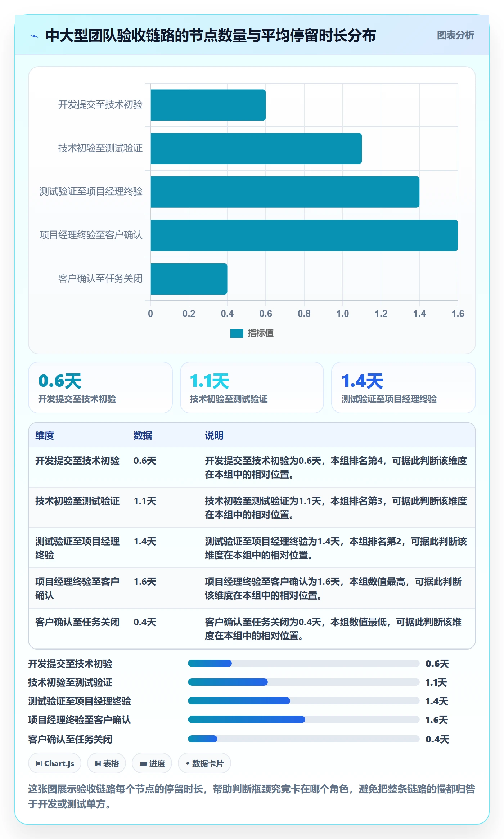Click table row name 测试验证至项目经理终验
Image resolution: width=504 pixels, height=839 pixels.
pos(77,548)
